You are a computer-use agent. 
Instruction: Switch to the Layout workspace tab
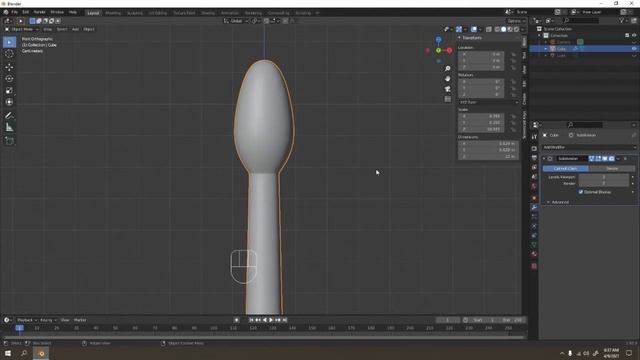pyautogui.click(x=93, y=13)
